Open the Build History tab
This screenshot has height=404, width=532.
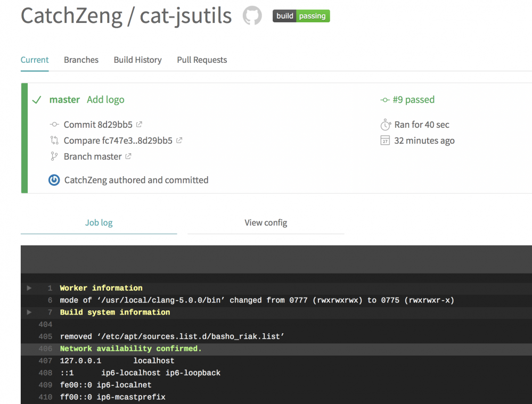click(137, 60)
